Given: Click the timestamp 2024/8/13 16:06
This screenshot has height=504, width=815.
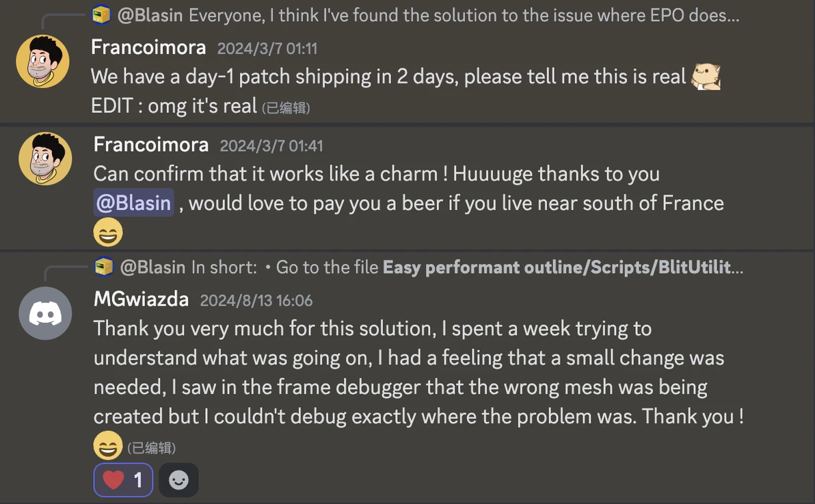Looking at the screenshot, I should (256, 300).
